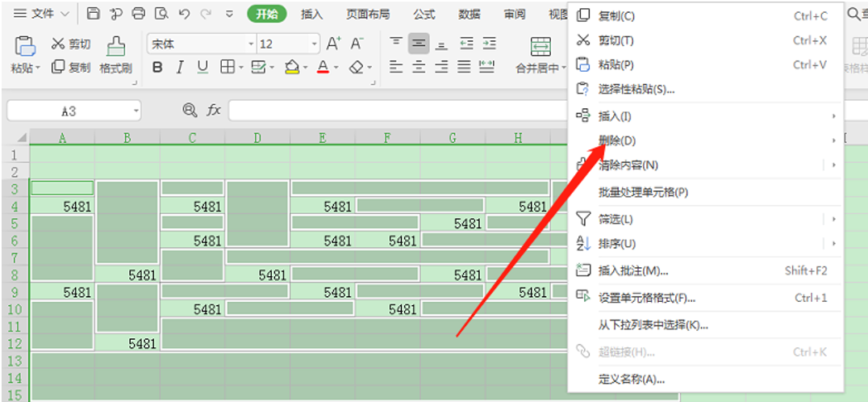This screenshot has height=402, width=868.
Task: Align text left in the ribbon
Action: click(396, 67)
